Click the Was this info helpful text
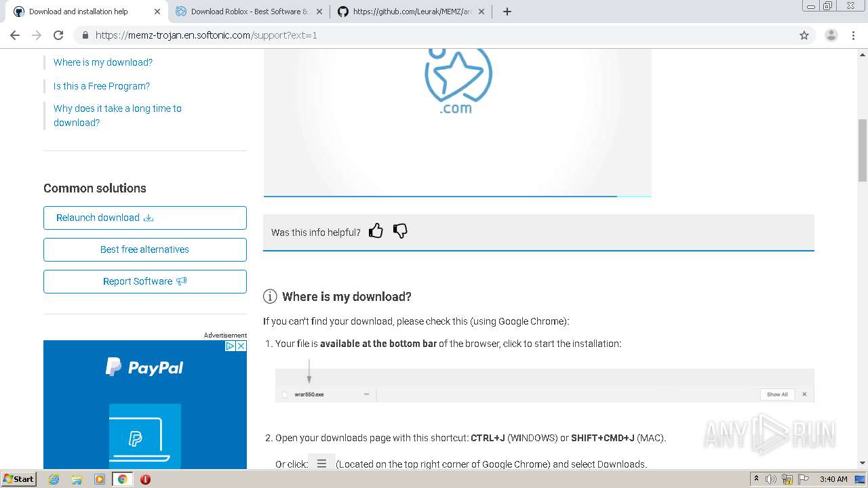 point(315,232)
